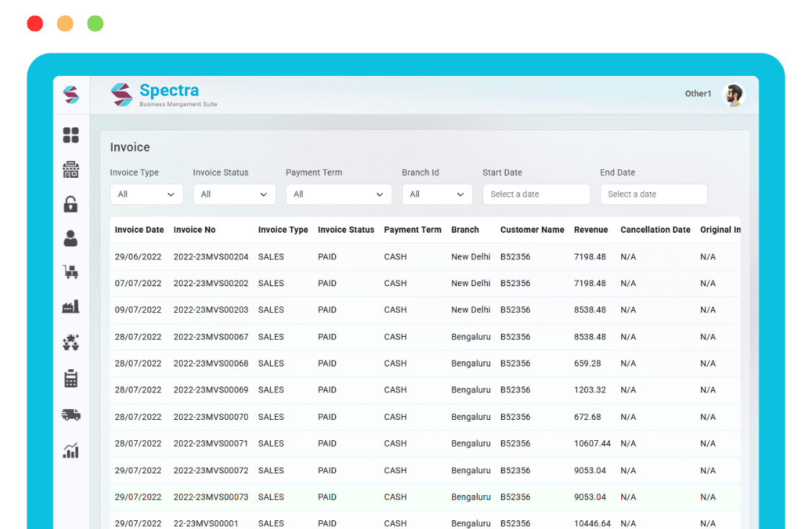Open the dashboard grid icon in sidebar
This screenshot has width=812, height=529.
coord(71,135)
